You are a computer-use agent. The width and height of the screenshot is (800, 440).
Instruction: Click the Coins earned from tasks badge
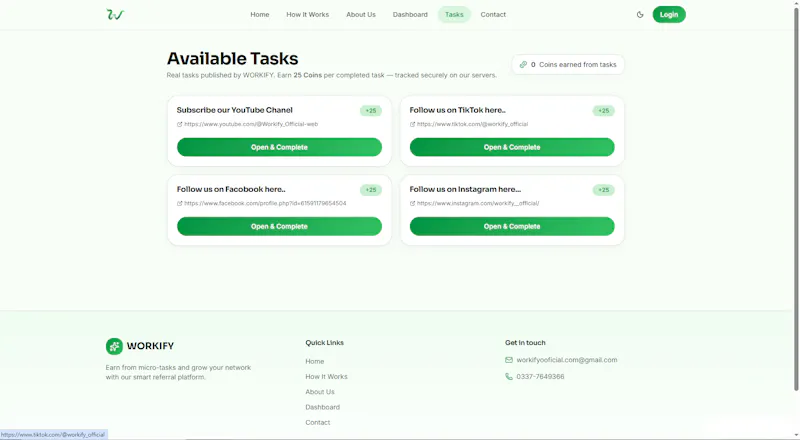click(x=568, y=64)
